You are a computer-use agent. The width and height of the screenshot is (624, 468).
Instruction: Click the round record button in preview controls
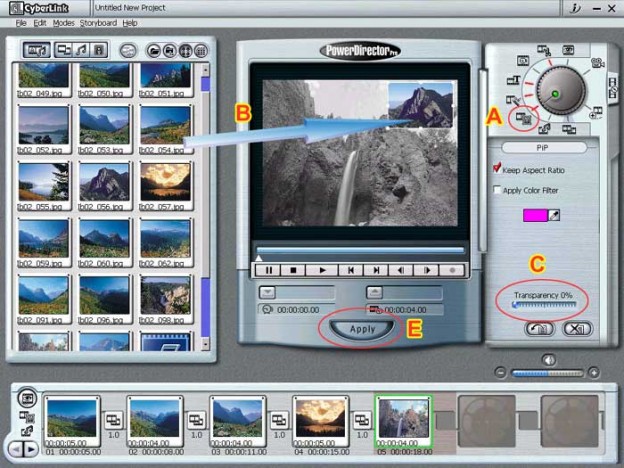coord(452,270)
